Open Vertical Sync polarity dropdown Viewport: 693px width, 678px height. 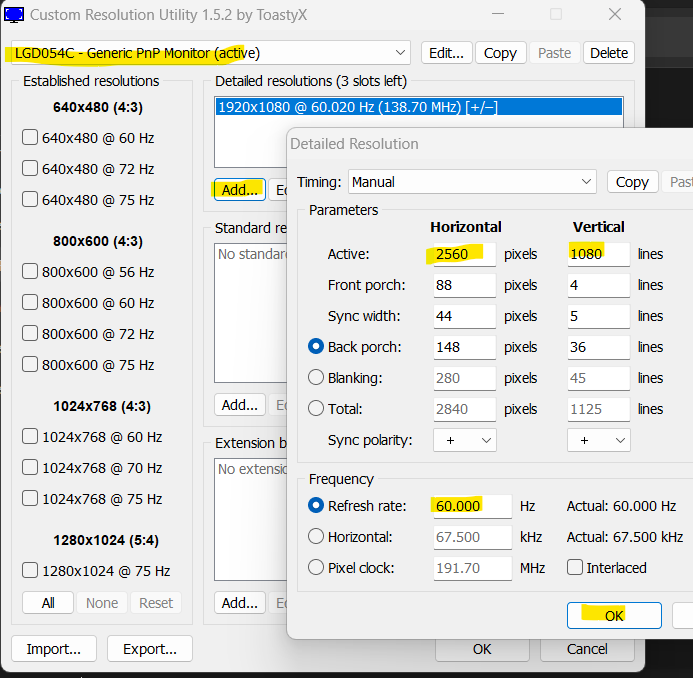tap(599, 440)
